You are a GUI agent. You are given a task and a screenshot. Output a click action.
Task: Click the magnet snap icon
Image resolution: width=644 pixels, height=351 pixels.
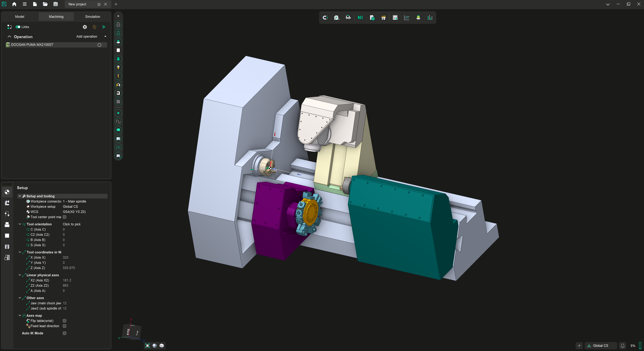coord(325,17)
